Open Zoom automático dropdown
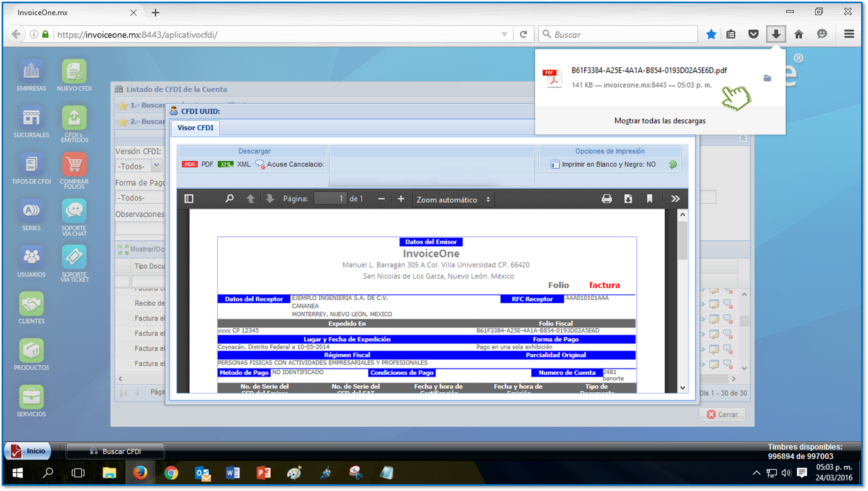The image size is (868, 491). pos(453,200)
